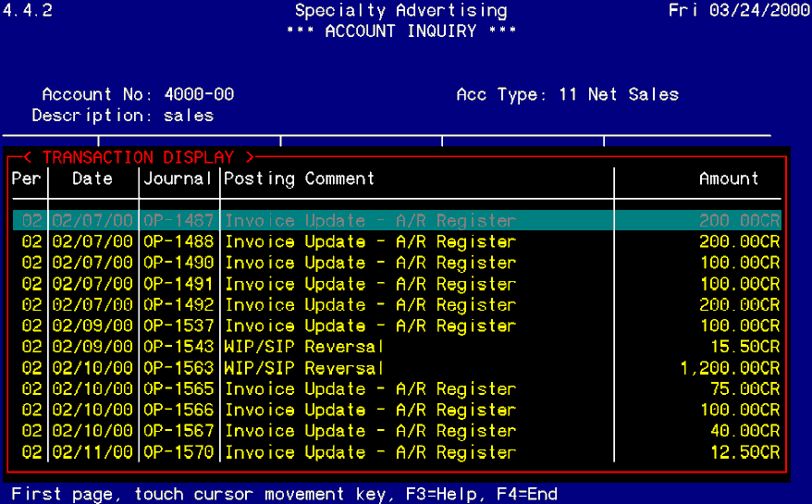Click the Acc Type value 11 Net Sales
The image size is (812, 504).
[x=619, y=94]
